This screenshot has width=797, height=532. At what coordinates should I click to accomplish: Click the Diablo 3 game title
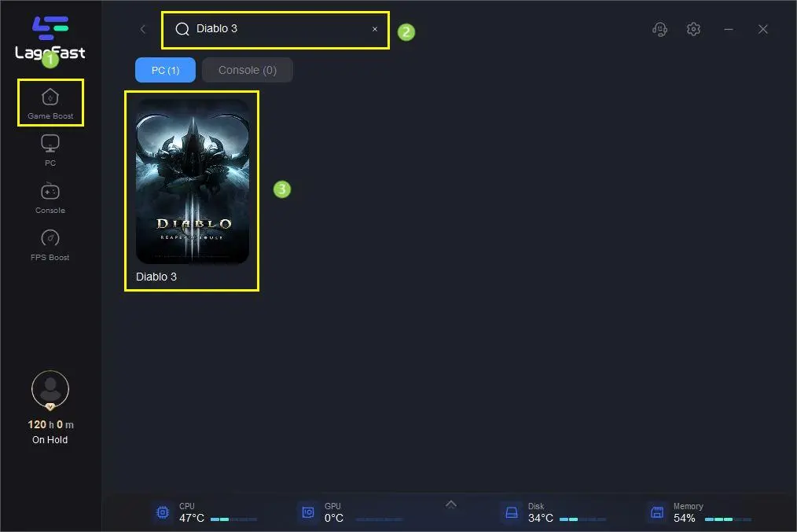pyautogui.click(x=156, y=277)
